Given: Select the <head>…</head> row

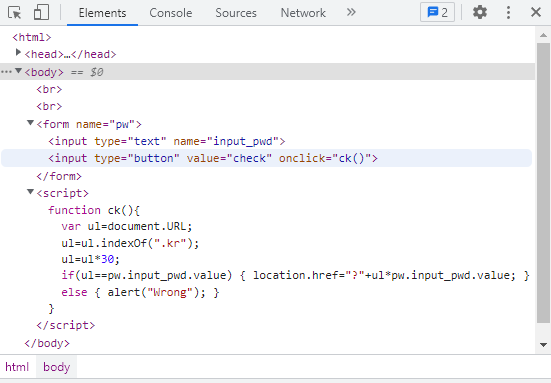Looking at the screenshot, I should [x=70, y=54].
